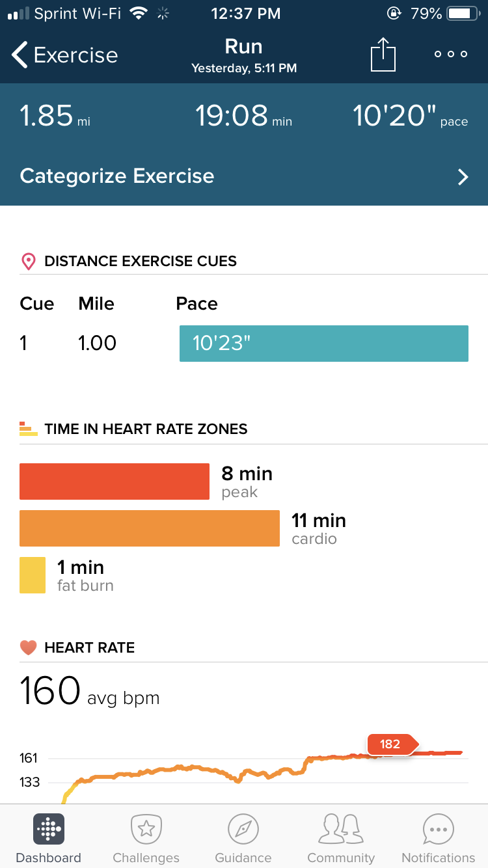Tap the 182 bpm marker on graph
Viewport: 488px width, 868px height.
(391, 744)
